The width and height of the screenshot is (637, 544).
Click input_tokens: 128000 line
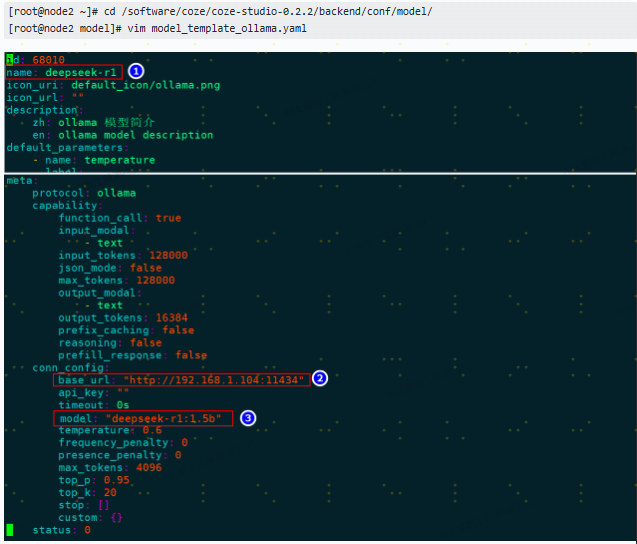tap(123, 255)
